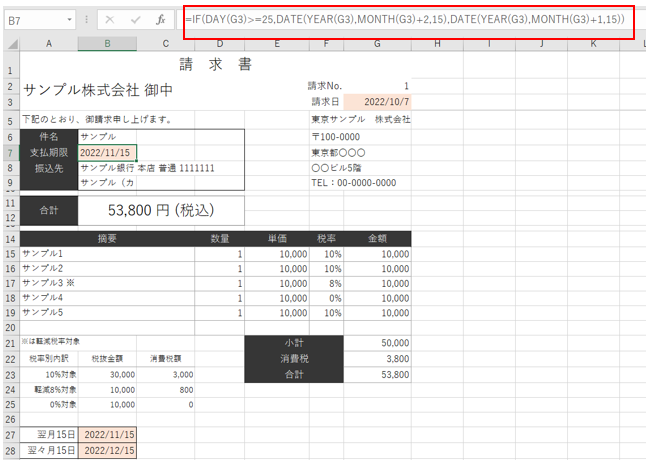Select row 14 header
Image resolution: width=658 pixels, height=466 pixels.
[10, 238]
